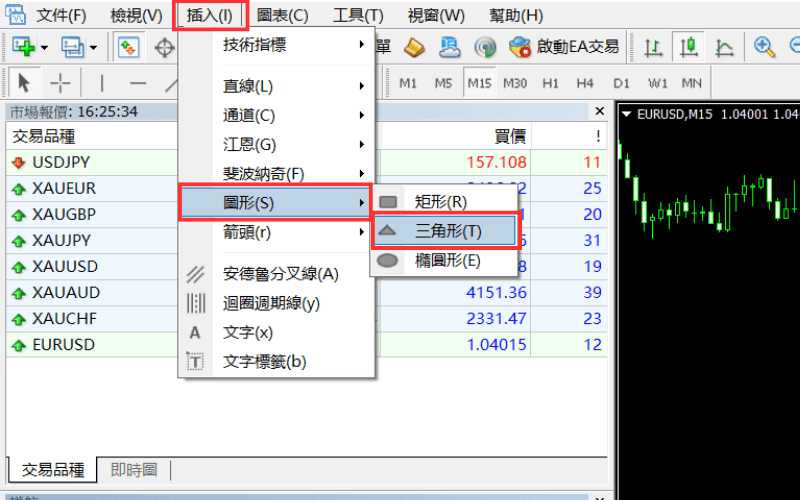Image resolution: width=800 pixels, height=500 pixels.
Task: Select the XAUCHF row
Action: 306,318
